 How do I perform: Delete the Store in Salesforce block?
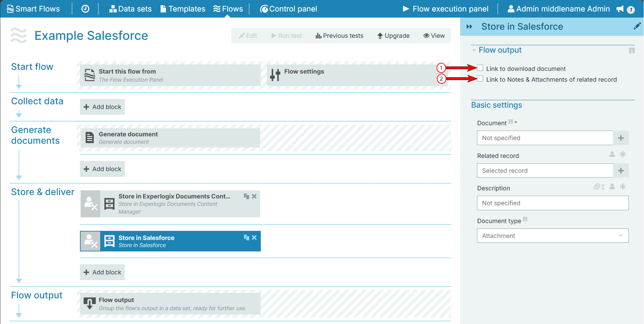(254, 238)
